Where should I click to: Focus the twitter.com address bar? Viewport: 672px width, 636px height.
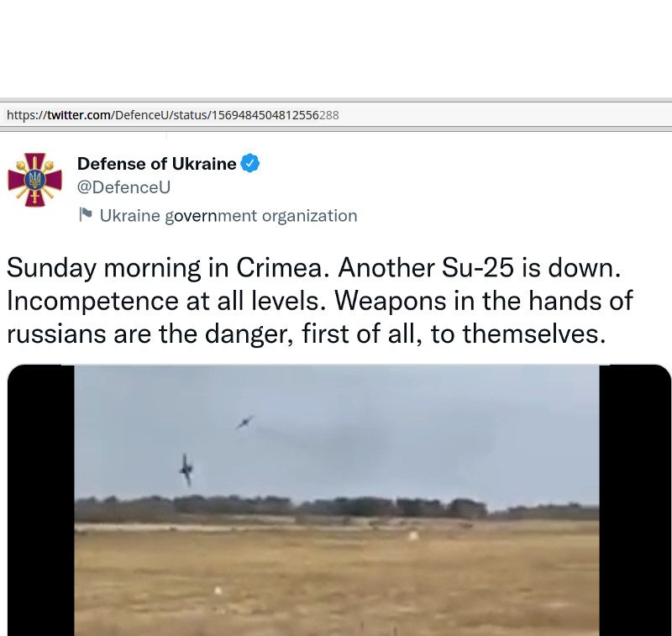336,115
